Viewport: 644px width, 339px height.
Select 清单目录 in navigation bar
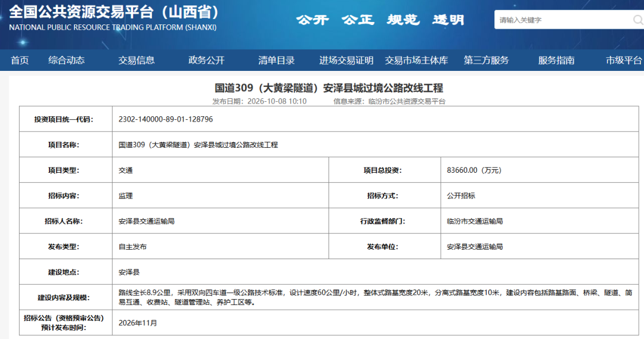(277, 60)
